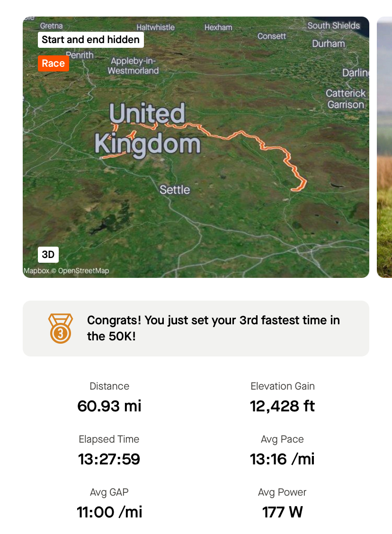Open the Mapbox attribution link
This screenshot has height=534, width=392.
click(36, 271)
